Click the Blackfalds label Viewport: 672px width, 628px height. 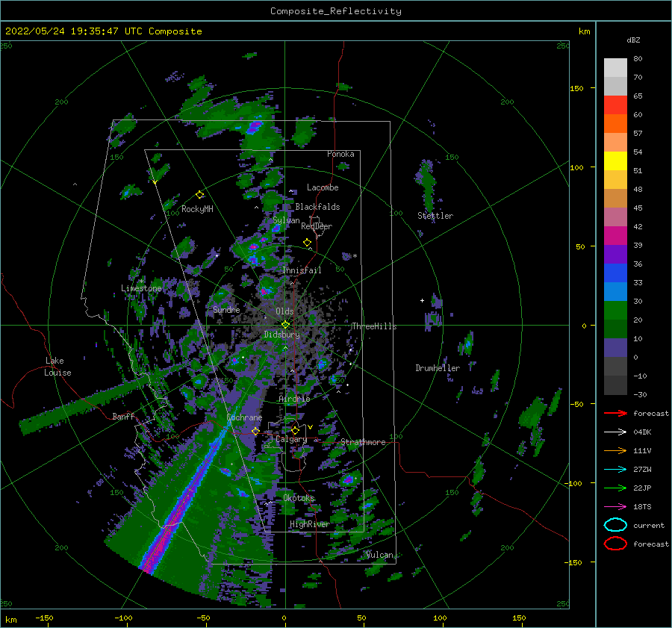tap(317, 207)
